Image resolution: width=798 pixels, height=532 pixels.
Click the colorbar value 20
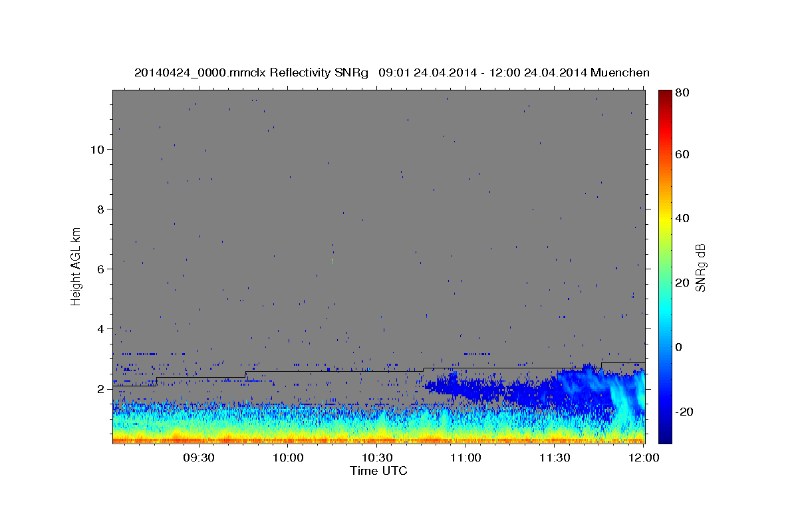click(682, 283)
